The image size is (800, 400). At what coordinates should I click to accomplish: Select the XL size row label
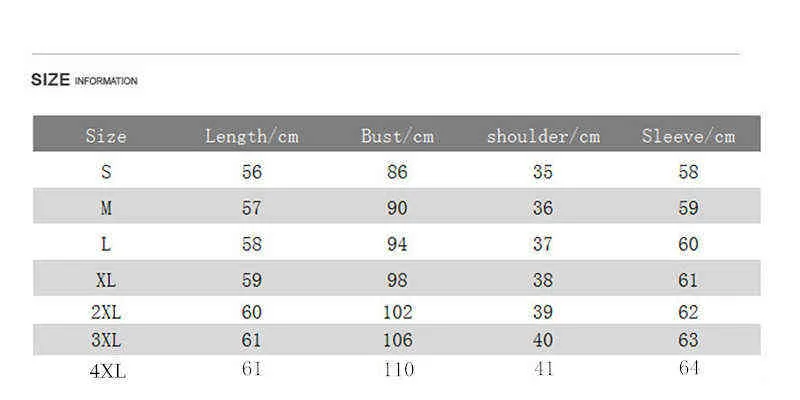(106, 281)
